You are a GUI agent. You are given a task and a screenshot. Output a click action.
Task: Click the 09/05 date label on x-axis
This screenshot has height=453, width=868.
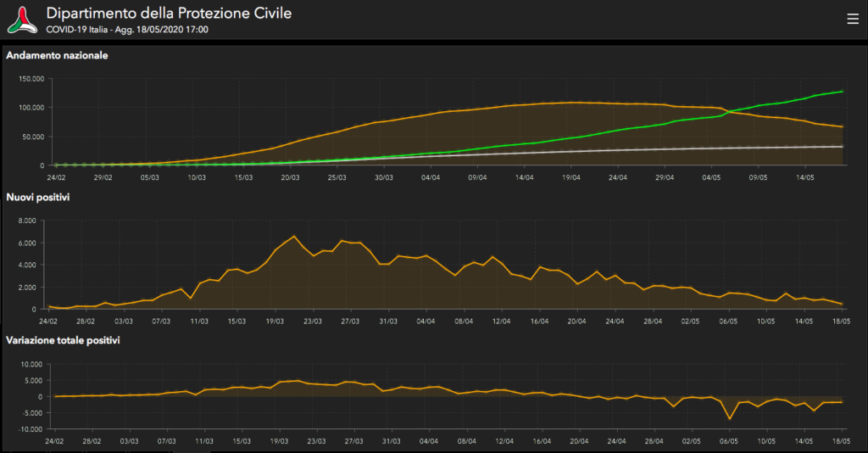(758, 178)
